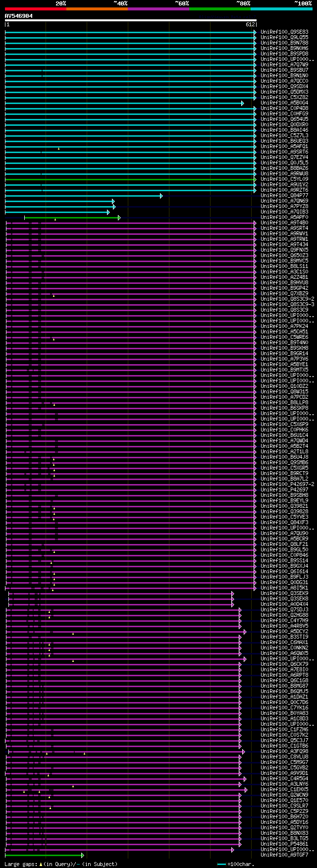
Task: Select the UniRef100_A7PYZ8 label
Action: tap(284, 206)
